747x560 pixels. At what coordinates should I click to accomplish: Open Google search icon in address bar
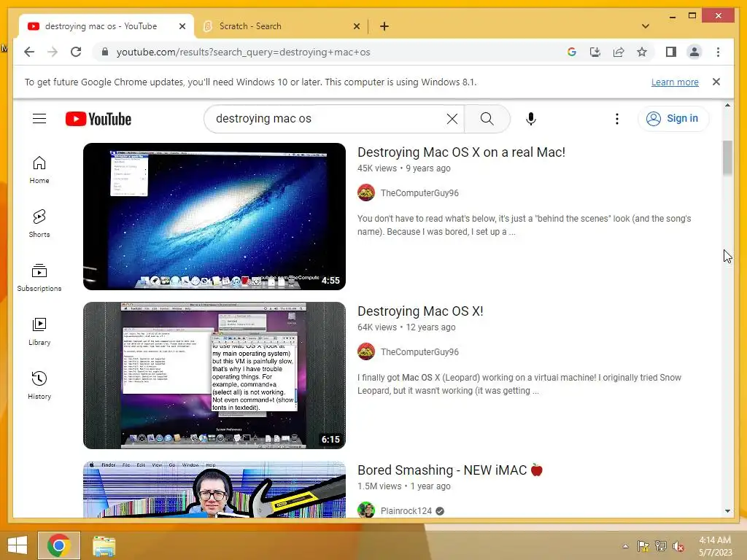(572, 52)
